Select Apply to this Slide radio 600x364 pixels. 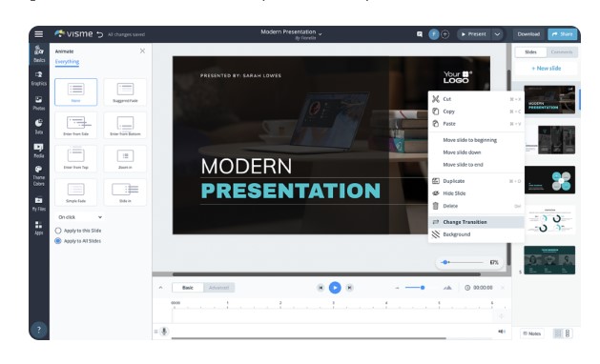58,231
